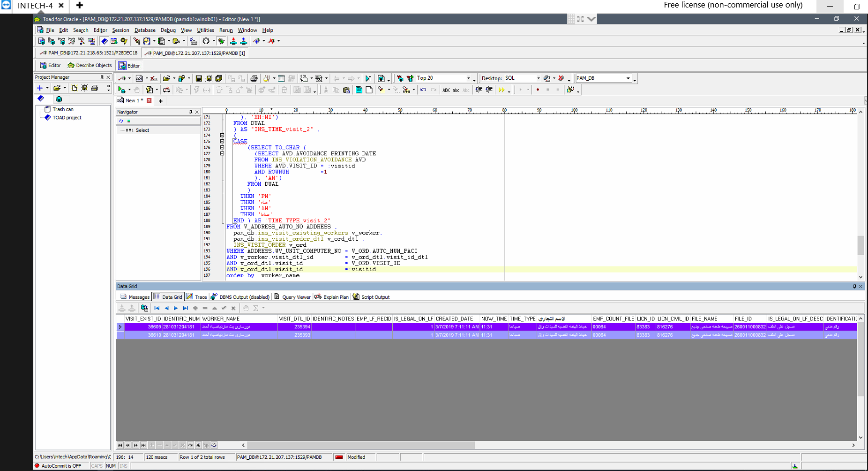
Task: Click the editor vertical scrollbar thumb
Action: pyautogui.click(x=861, y=245)
